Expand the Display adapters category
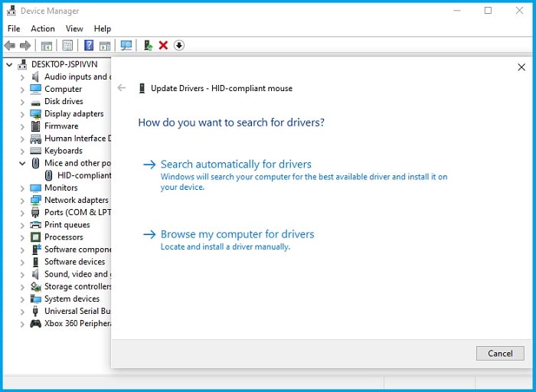Viewport: 536px width, 392px height. click(22, 114)
